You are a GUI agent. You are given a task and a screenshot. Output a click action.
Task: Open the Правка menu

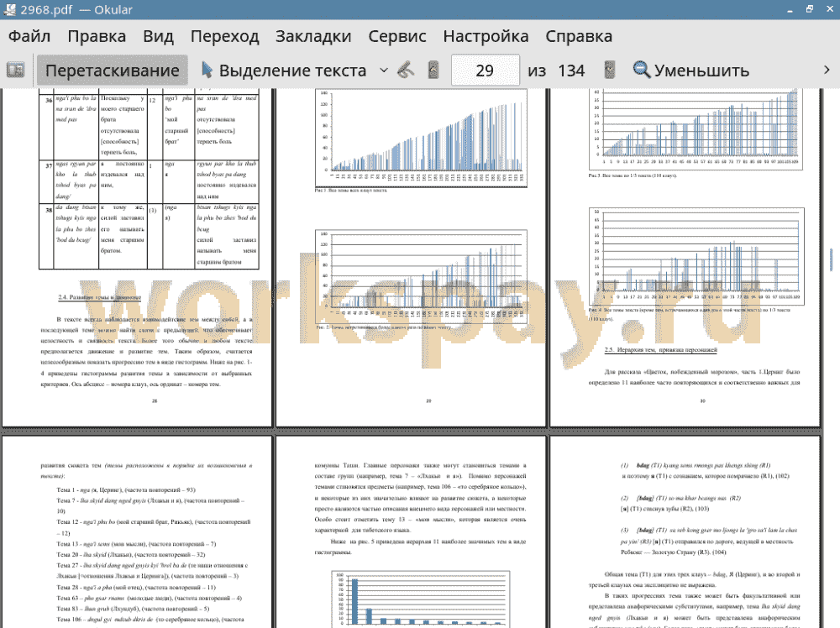coord(97,36)
